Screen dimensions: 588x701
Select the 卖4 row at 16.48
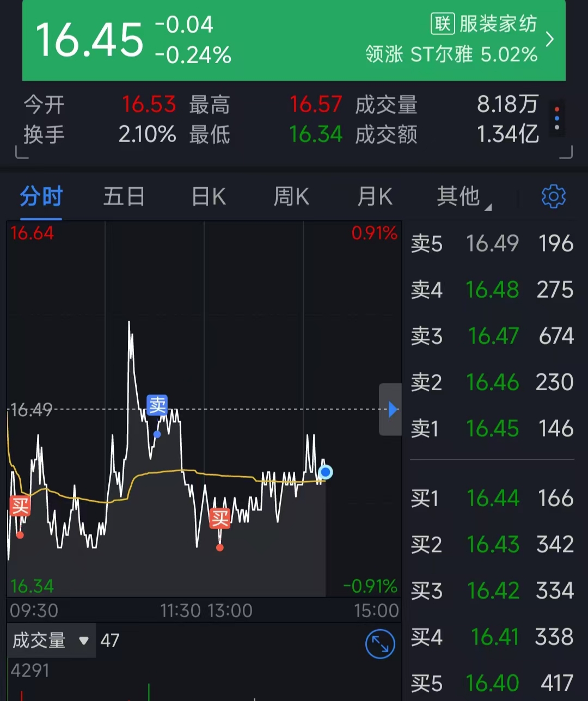point(492,290)
